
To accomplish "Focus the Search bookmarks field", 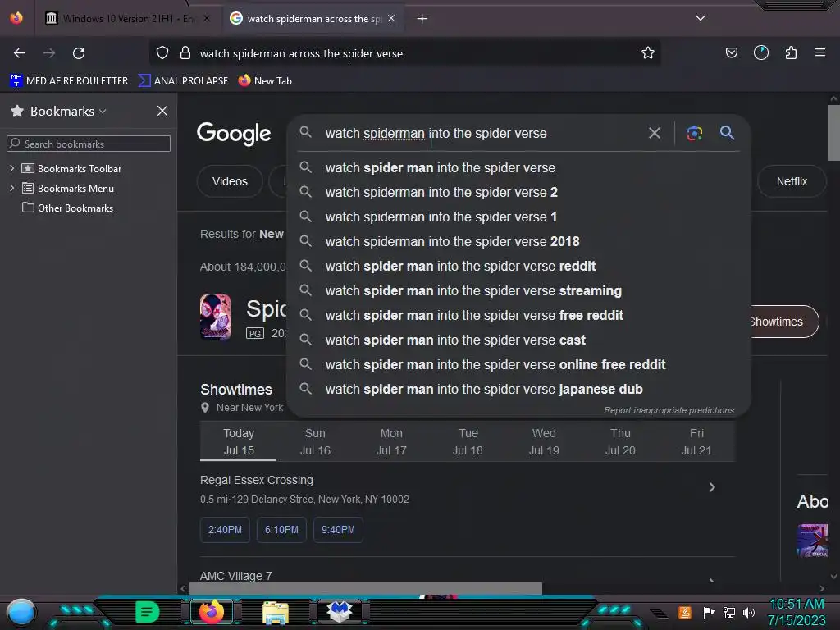I will coord(89,144).
